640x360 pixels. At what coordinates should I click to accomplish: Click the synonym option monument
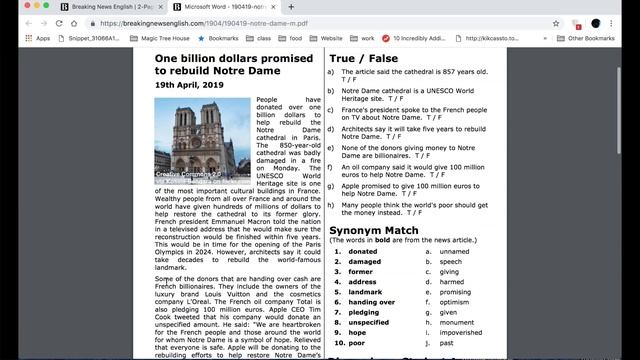pos(457,322)
